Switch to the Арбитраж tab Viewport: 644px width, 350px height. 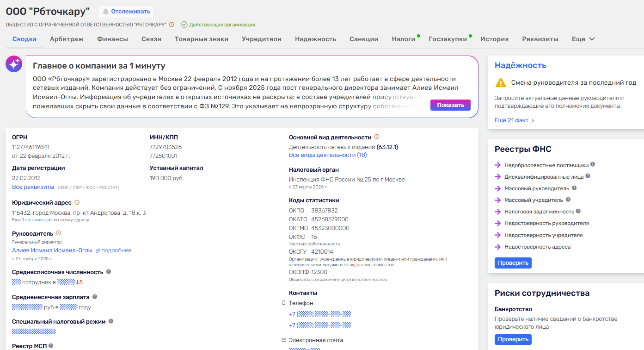click(x=67, y=39)
